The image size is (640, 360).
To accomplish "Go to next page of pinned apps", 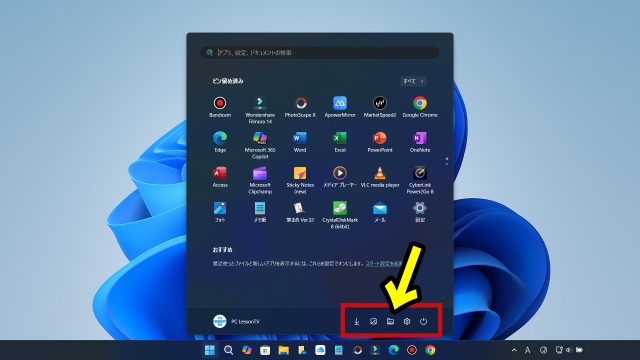I will (x=447, y=164).
